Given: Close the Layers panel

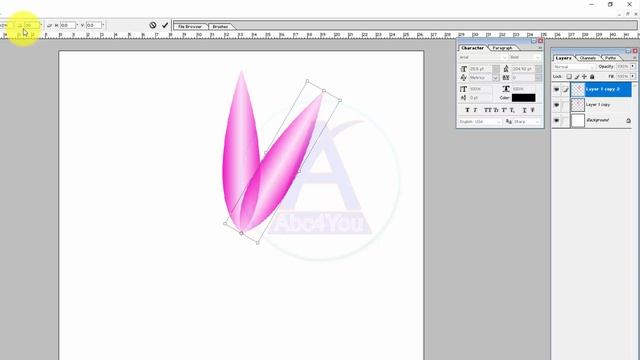Looking at the screenshot, I should (x=635, y=51).
